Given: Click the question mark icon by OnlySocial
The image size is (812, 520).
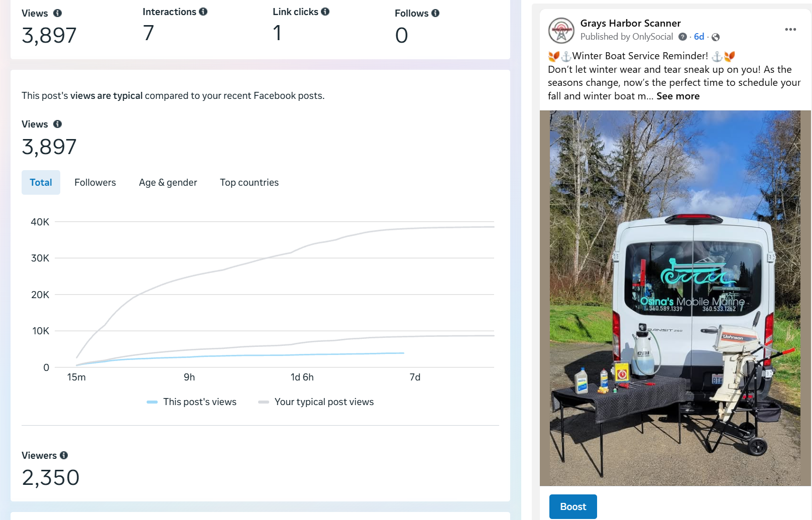Looking at the screenshot, I should click(x=682, y=37).
